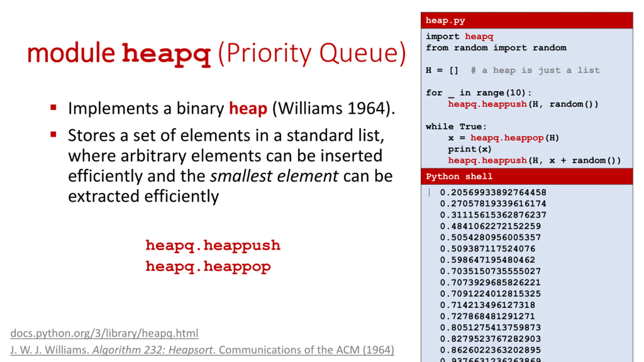Click the 'x = heapq.heappop(H)' line
644x362 pixels.
[x=503, y=138]
